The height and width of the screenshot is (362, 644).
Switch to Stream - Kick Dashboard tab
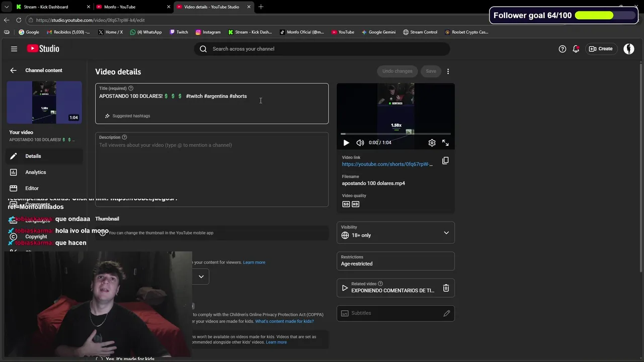point(53,7)
